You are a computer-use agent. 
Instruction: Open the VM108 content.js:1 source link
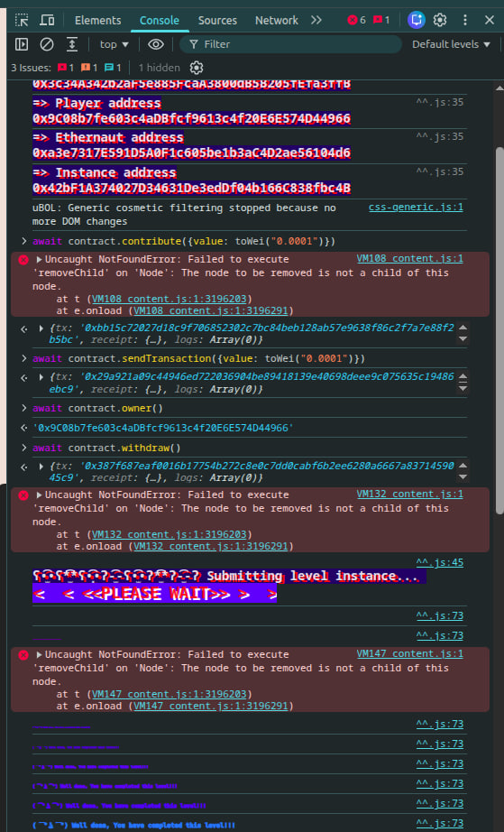pos(410,259)
